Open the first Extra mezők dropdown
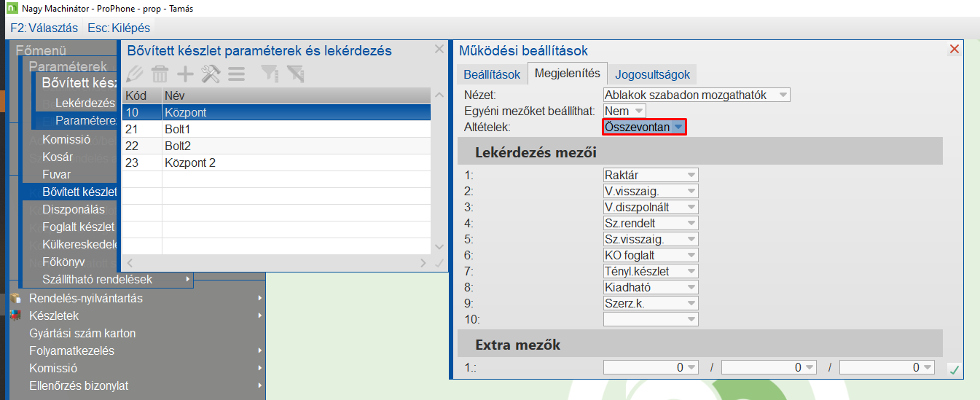 (x=651, y=367)
